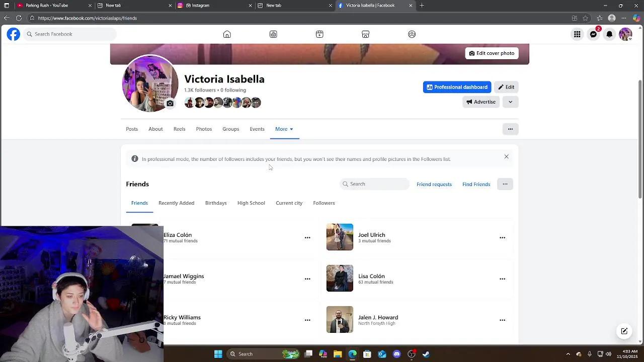Viewport: 644px width, 362px height.
Task: Click the camera icon on profile picture
Action: (x=170, y=104)
